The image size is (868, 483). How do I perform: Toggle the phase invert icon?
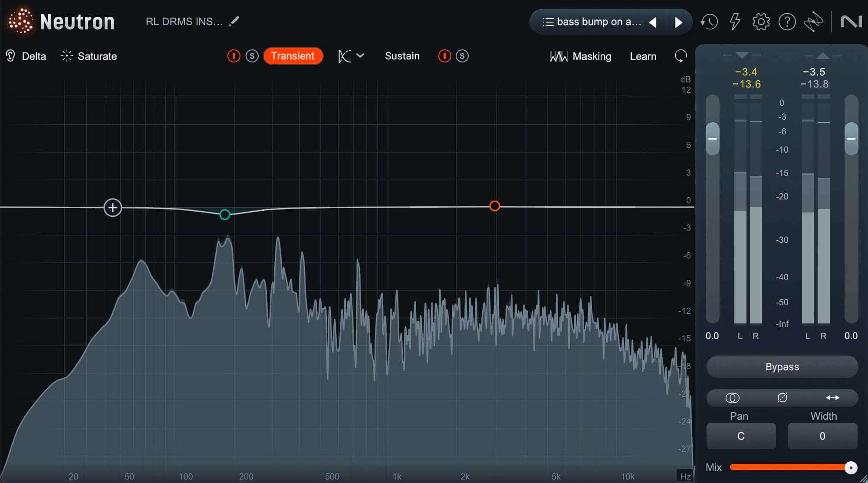pos(783,398)
